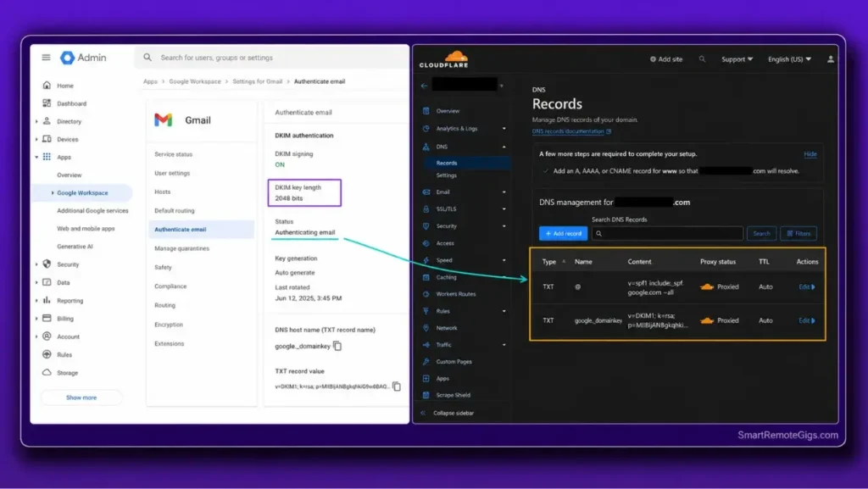Click the Admin search field
The height and width of the screenshot is (489, 868).
pos(272,58)
